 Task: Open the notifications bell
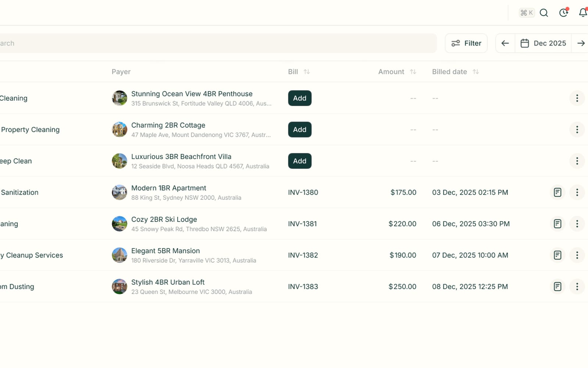(583, 13)
